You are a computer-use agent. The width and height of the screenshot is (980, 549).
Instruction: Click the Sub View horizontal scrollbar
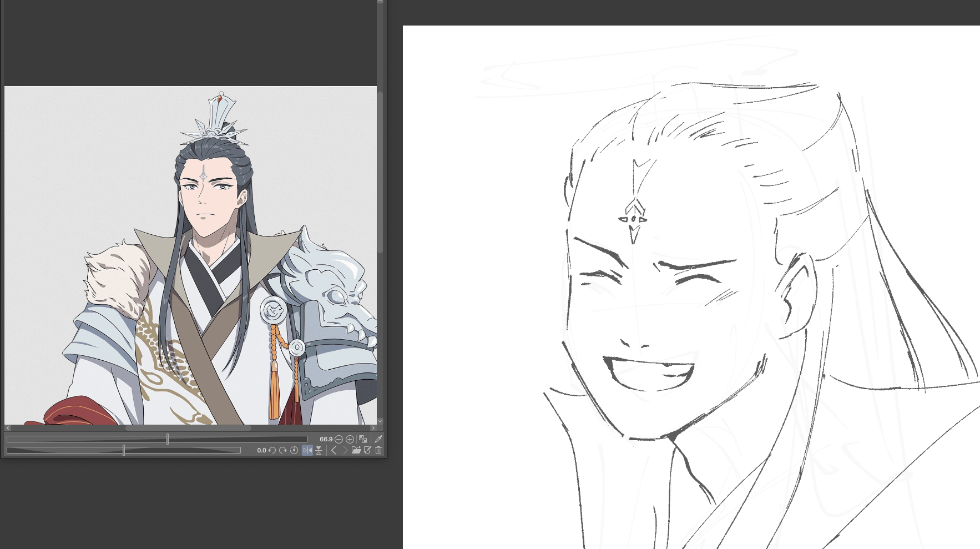[x=188, y=428]
